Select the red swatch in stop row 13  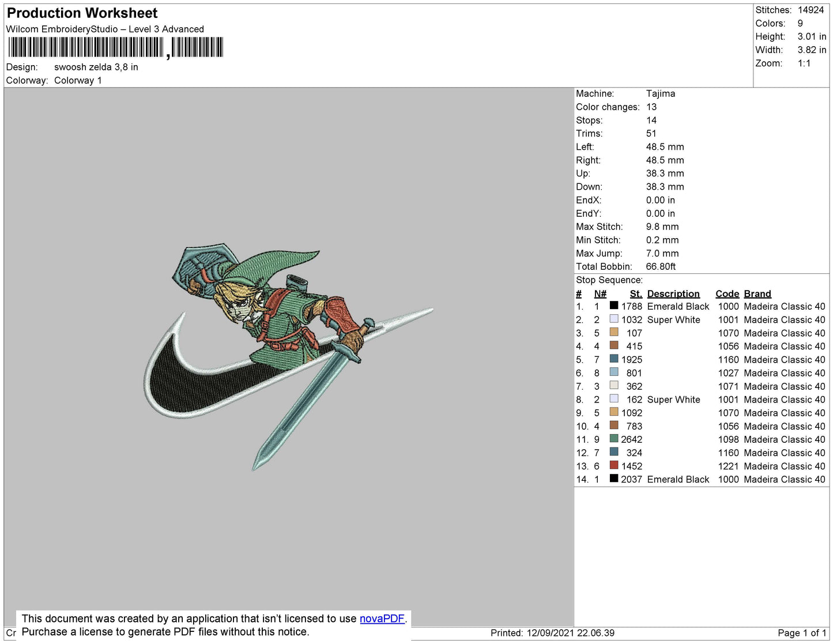(614, 465)
